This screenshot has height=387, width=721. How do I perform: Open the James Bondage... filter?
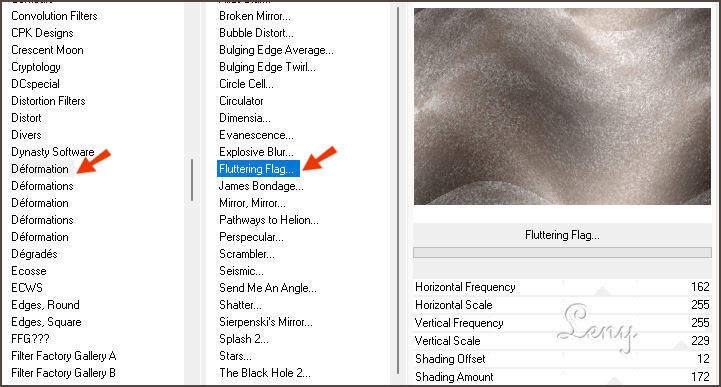click(x=261, y=186)
